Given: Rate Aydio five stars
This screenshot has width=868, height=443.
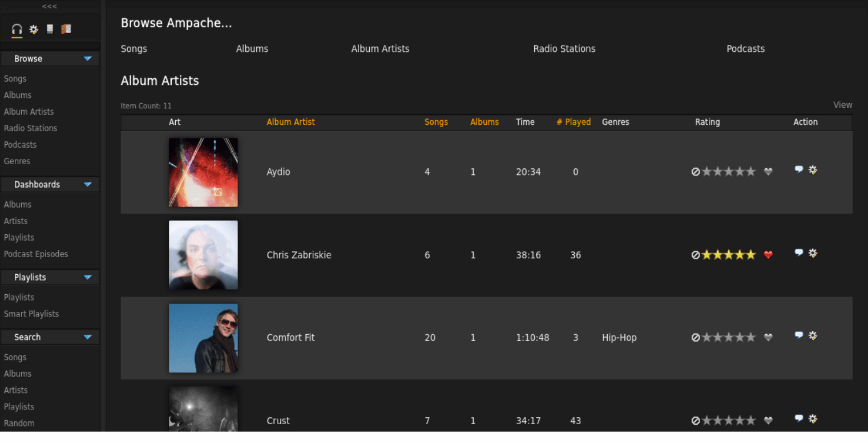Looking at the screenshot, I should point(750,172).
